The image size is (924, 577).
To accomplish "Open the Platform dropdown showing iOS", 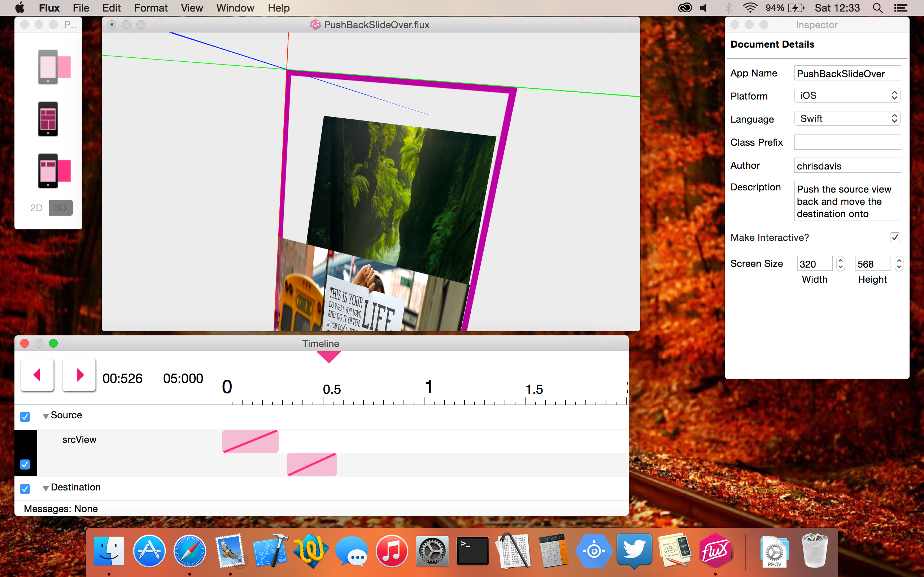I will 847,96.
